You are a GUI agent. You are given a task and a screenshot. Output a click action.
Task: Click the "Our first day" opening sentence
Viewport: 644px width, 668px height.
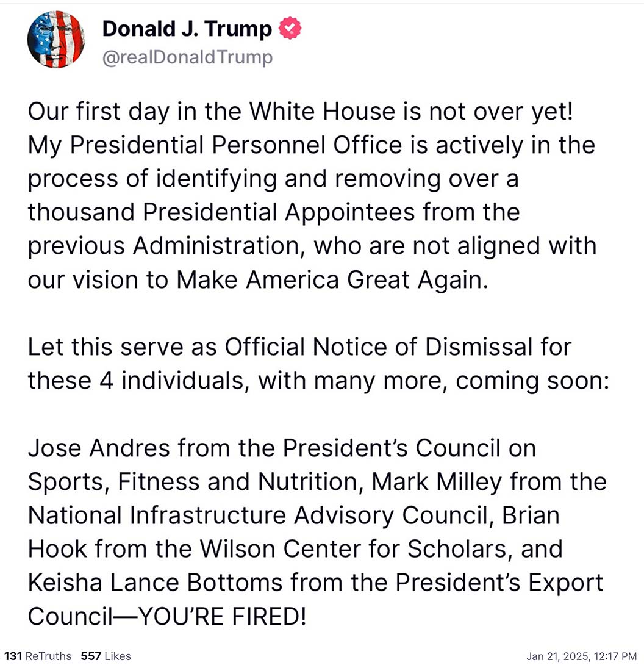(x=300, y=112)
